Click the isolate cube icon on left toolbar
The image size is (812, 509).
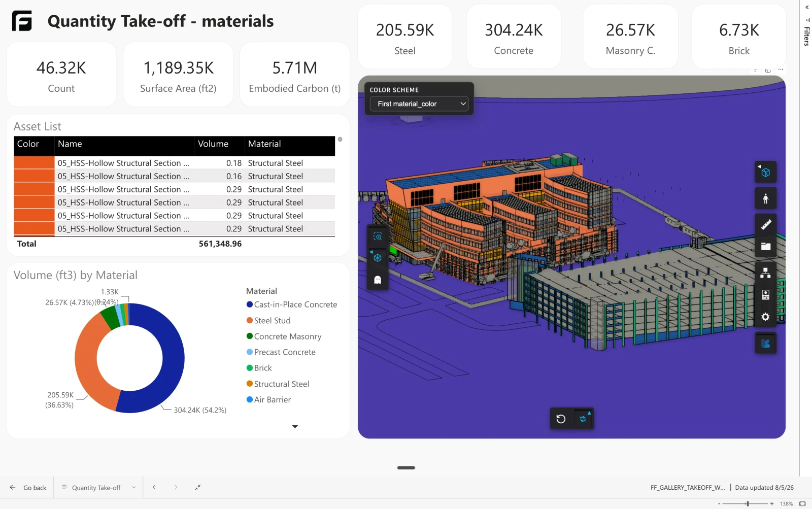(x=378, y=258)
